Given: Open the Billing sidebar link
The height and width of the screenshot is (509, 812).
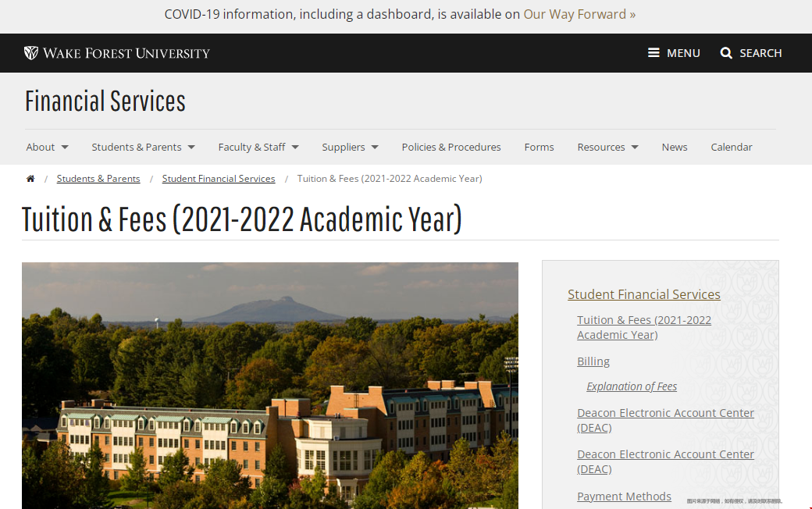Looking at the screenshot, I should [593, 361].
